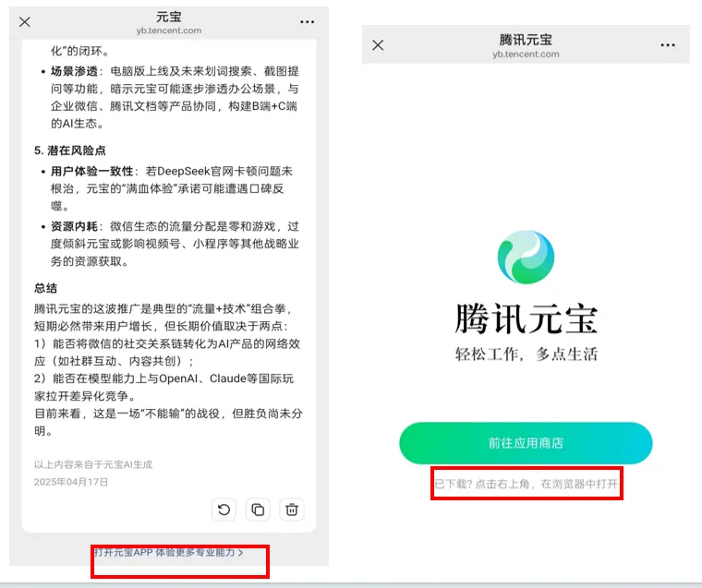Screen dimensions: 702x588
Task: Click the large 腾讯元宝 title text
Action: click(526, 318)
